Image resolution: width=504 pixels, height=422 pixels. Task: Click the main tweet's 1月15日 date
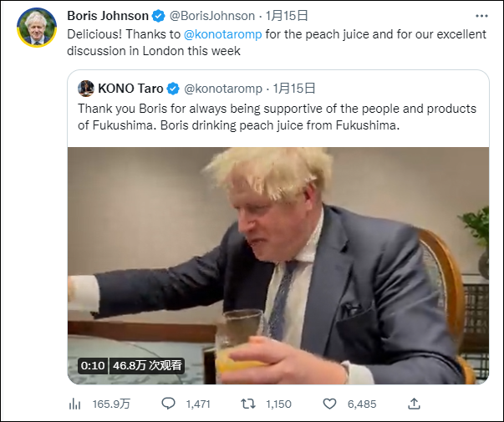tap(290, 16)
